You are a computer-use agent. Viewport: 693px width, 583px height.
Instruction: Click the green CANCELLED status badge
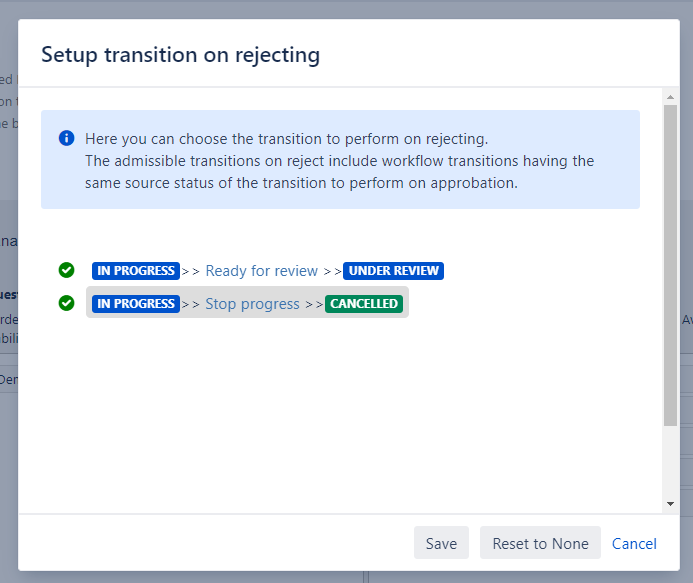click(364, 304)
